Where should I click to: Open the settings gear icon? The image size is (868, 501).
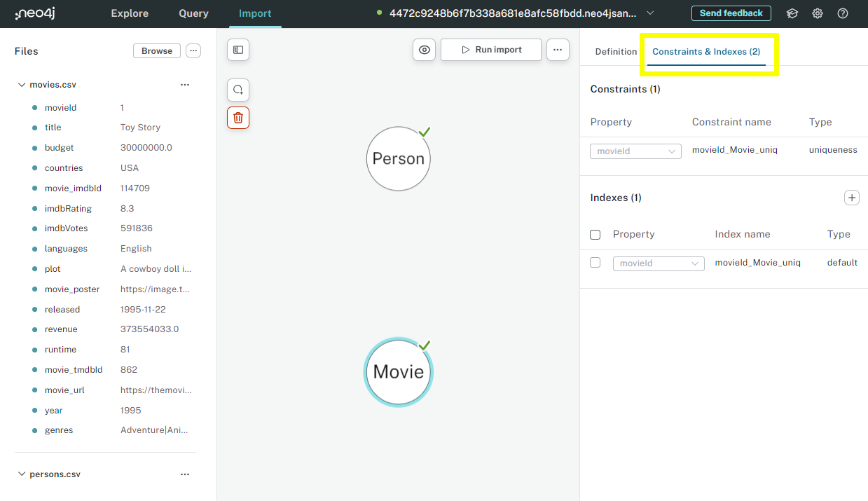[817, 13]
